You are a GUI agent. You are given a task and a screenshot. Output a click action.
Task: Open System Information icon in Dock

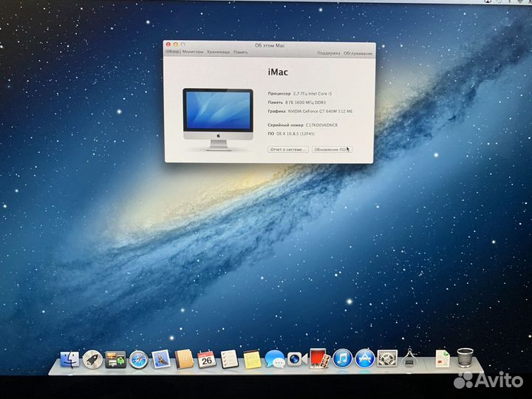click(x=409, y=358)
